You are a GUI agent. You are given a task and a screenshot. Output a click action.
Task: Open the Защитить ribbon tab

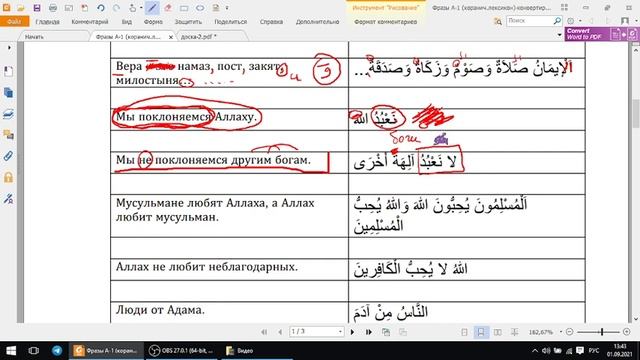click(188, 22)
